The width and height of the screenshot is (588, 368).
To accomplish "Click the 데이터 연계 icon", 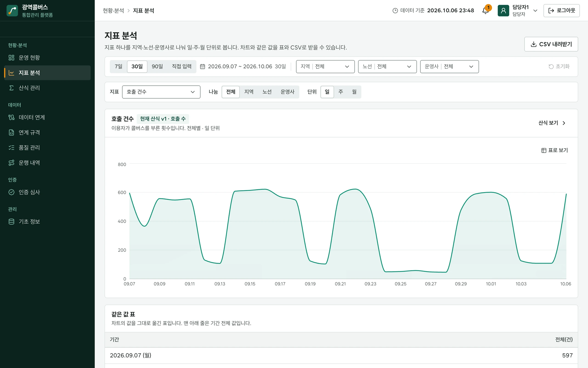I will (x=11, y=117).
